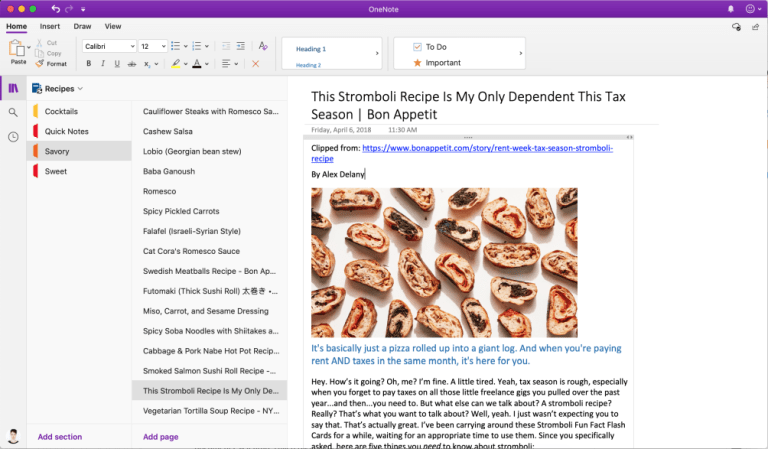768x449 pixels.
Task: Click the Copy icon
Action: tap(39, 53)
